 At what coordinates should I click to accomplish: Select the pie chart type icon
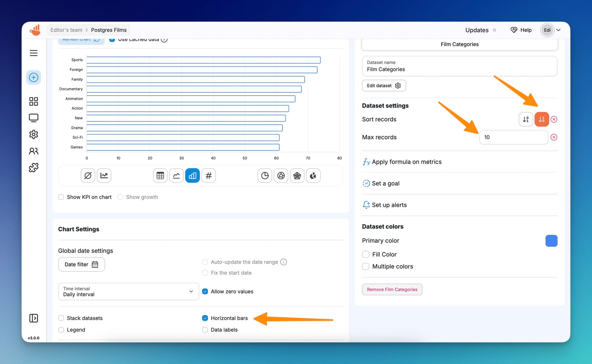point(265,176)
